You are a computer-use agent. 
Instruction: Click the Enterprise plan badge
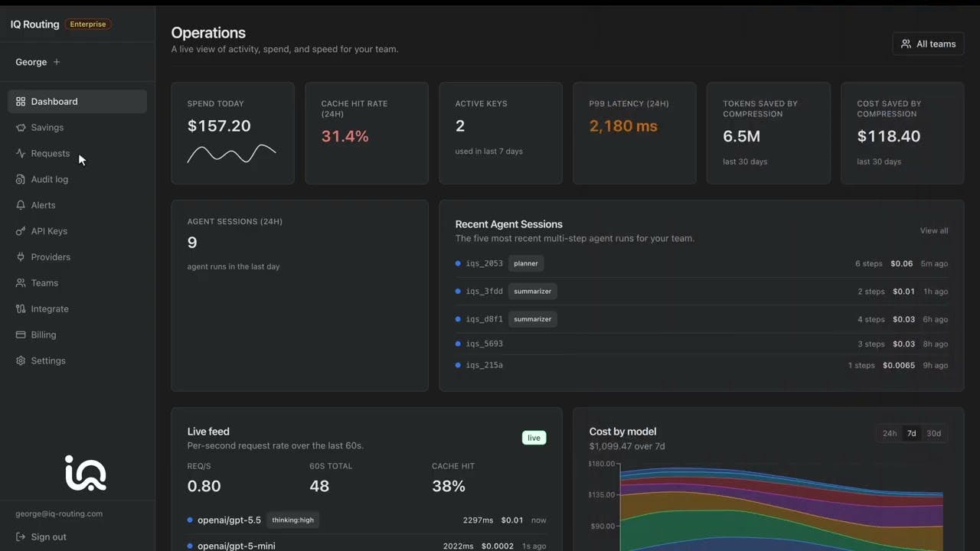[88, 24]
